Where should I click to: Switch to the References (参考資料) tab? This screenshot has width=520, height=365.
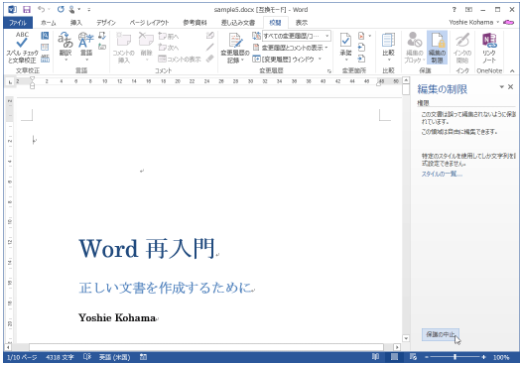tap(195, 22)
